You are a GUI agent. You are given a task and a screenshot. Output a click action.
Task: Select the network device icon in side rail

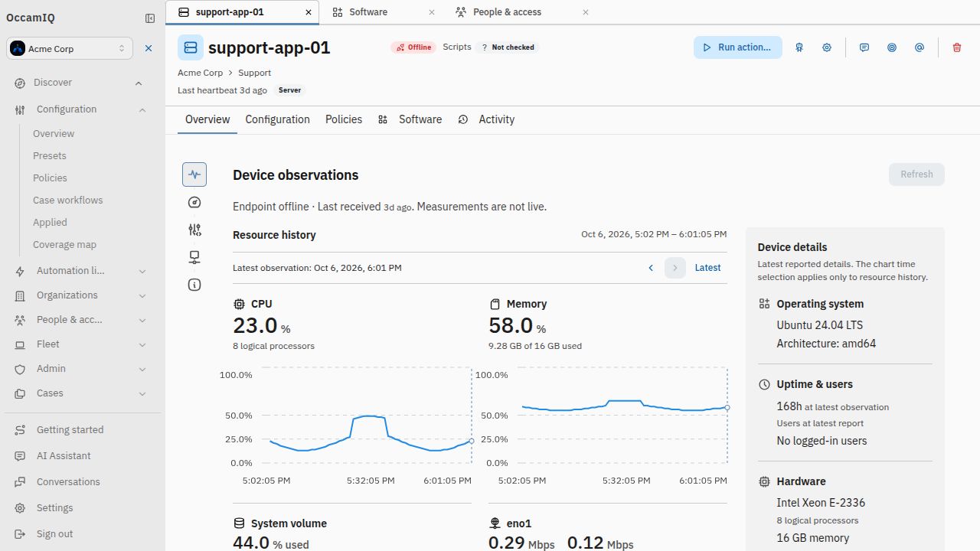coord(194,257)
